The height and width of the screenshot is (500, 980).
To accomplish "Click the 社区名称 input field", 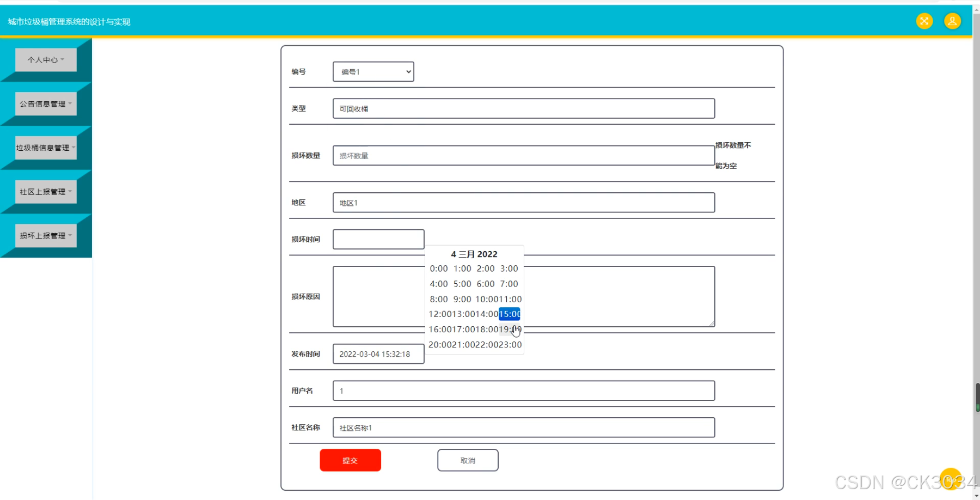I will coord(524,428).
